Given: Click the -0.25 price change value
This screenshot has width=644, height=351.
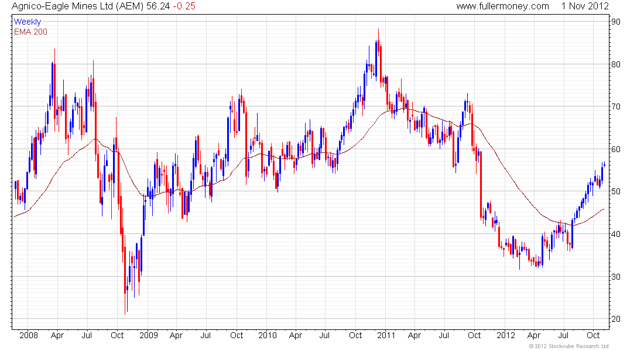Looking at the screenshot, I should pos(184,6).
